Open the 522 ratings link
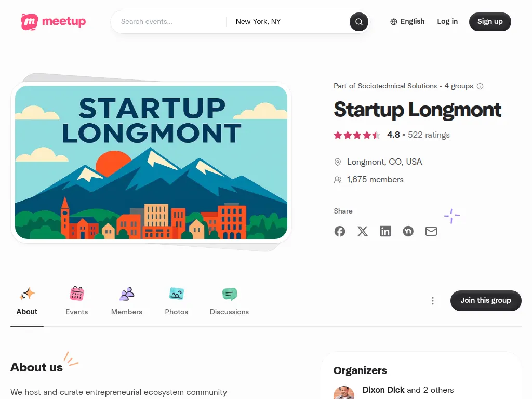Viewport: 532px width, 399px height. pyautogui.click(x=429, y=135)
